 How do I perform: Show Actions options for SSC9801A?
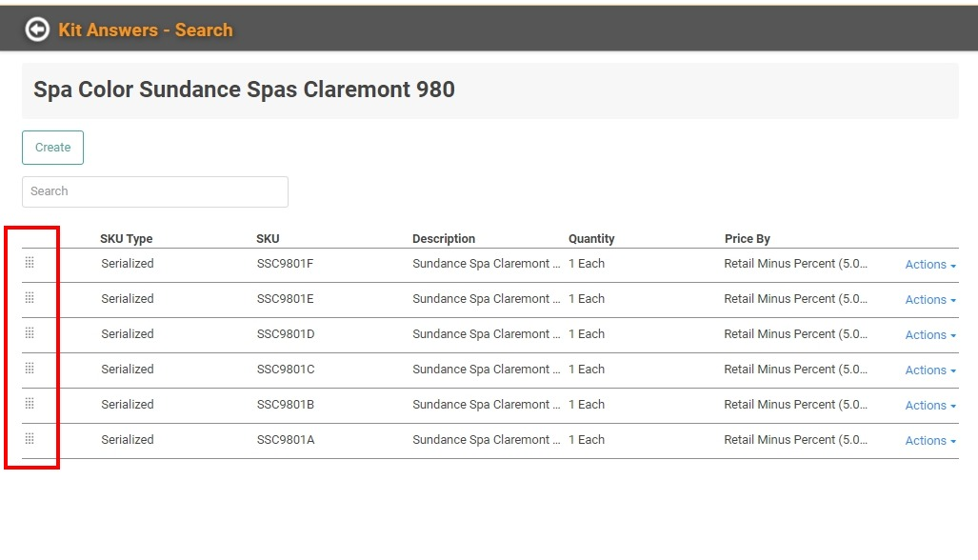(930, 440)
